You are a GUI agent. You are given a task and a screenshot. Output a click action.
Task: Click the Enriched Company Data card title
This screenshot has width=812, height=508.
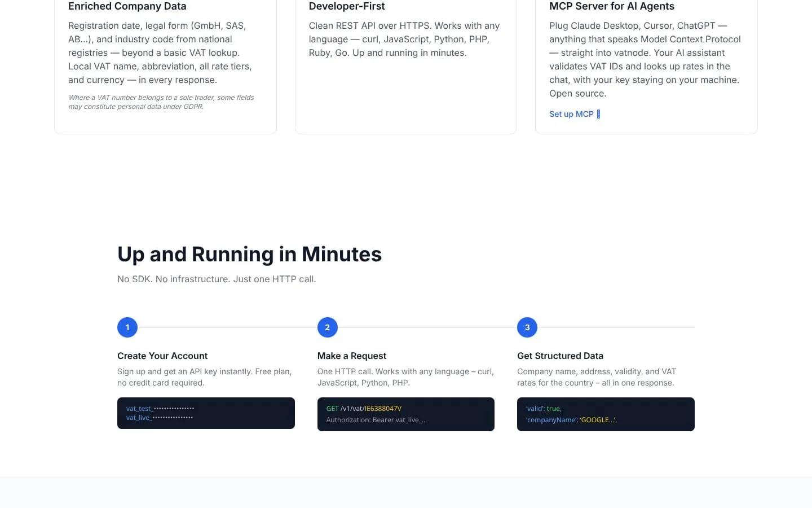127,6
